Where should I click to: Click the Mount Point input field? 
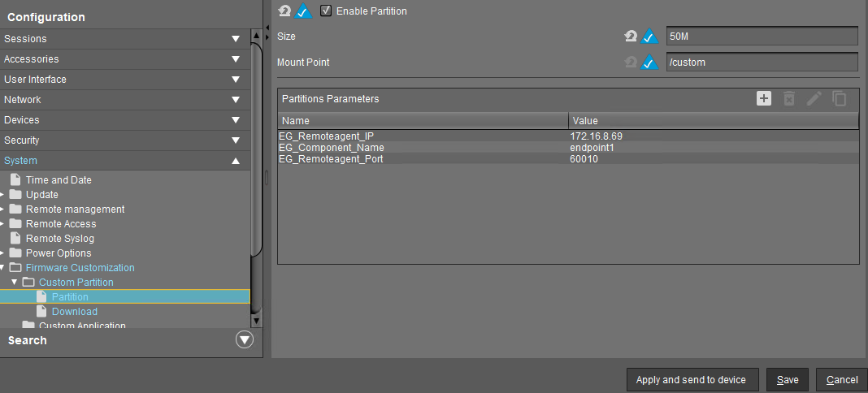click(762, 62)
